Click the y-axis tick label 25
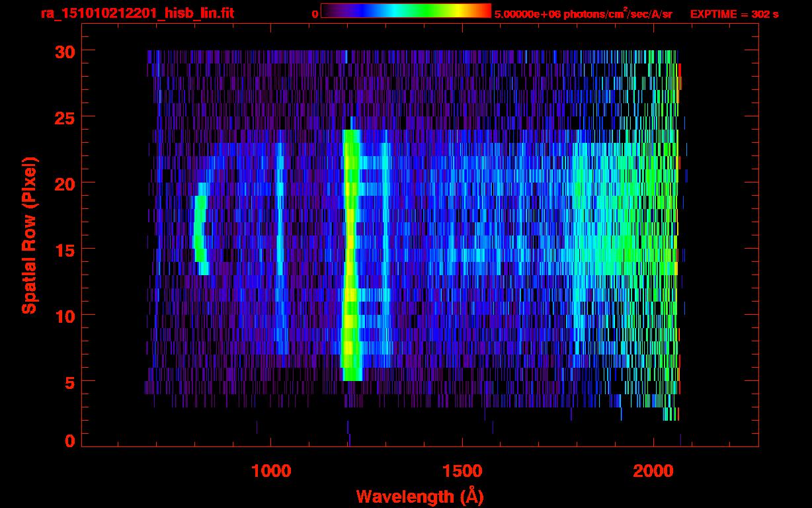This screenshot has width=812, height=508. tap(64, 117)
